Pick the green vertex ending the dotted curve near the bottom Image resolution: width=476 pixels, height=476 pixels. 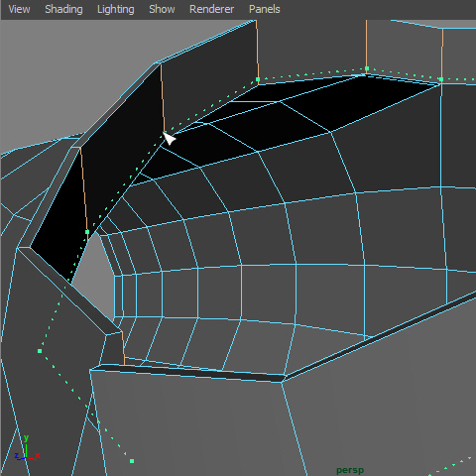pos(132,461)
